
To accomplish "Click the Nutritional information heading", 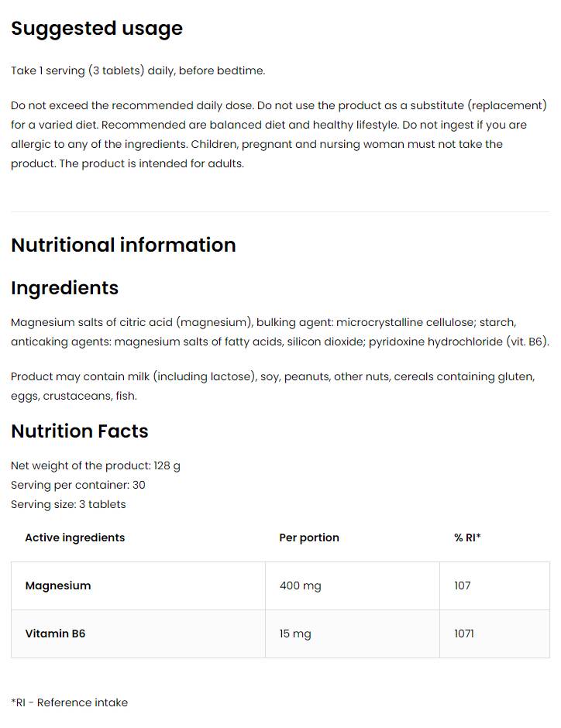I will tap(123, 245).
